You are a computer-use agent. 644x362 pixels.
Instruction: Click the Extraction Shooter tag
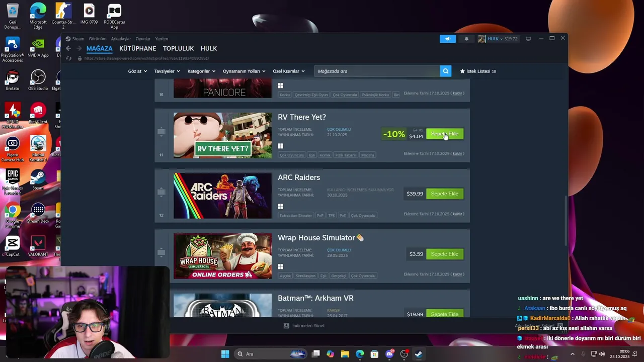tap(296, 215)
